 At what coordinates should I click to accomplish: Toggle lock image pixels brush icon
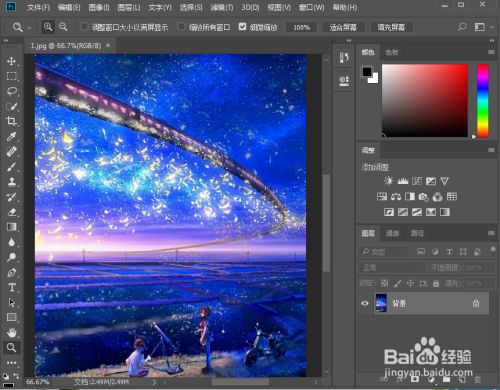click(397, 283)
